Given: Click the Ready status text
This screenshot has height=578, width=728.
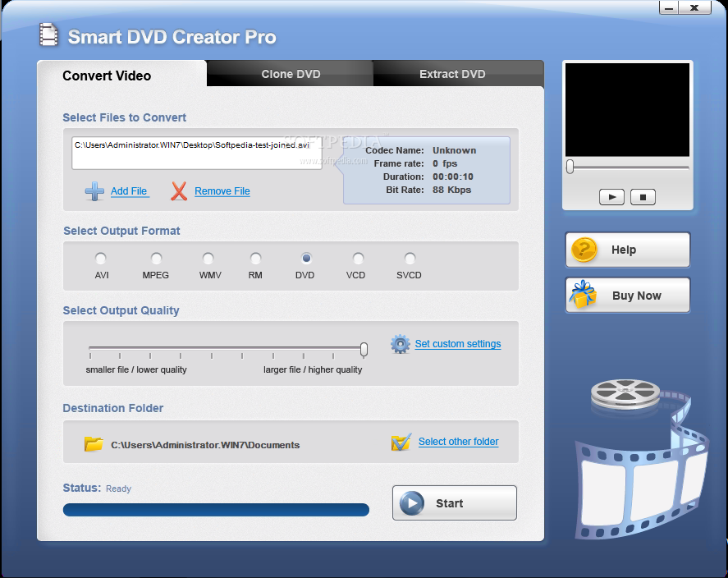Looking at the screenshot, I should coord(118,489).
